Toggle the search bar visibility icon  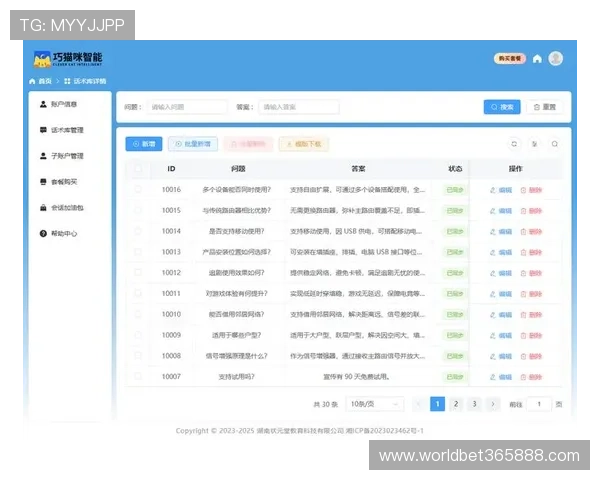554,144
